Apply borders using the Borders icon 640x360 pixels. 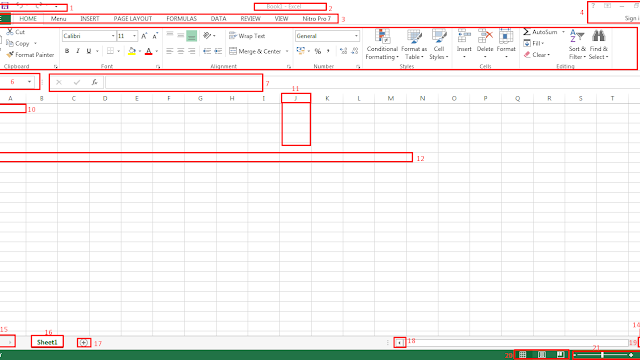pyautogui.click(x=110, y=51)
